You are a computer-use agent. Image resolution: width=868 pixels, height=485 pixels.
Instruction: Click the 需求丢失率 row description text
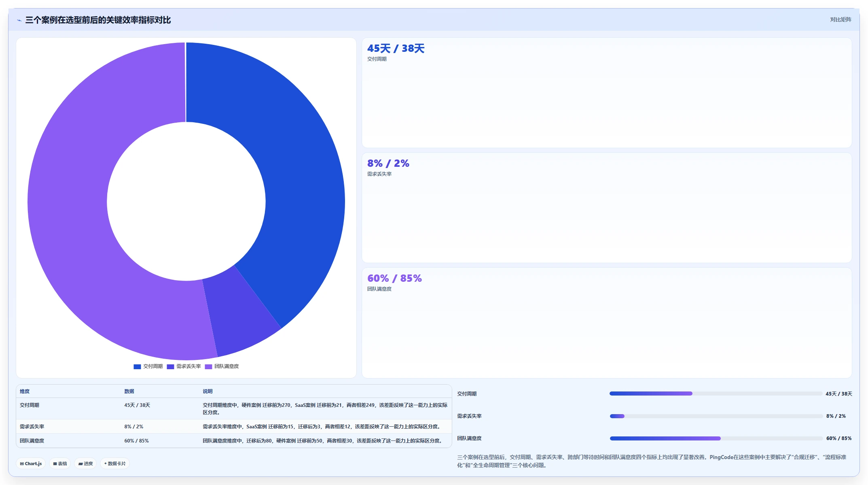pyautogui.click(x=322, y=427)
